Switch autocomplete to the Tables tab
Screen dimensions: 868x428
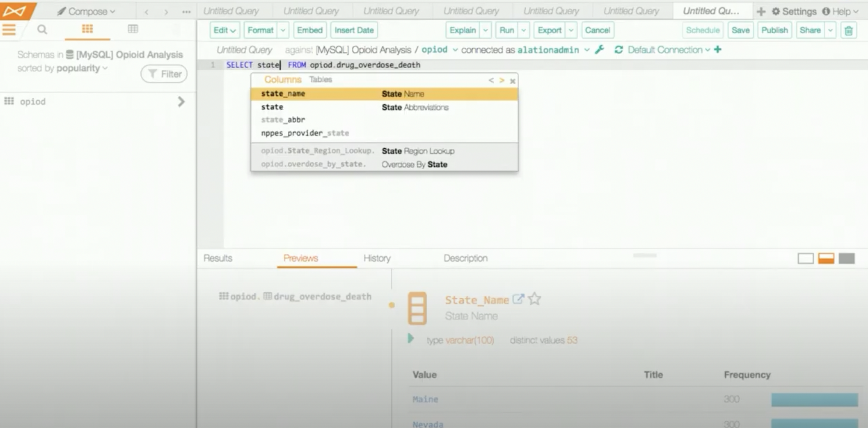click(x=320, y=80)
